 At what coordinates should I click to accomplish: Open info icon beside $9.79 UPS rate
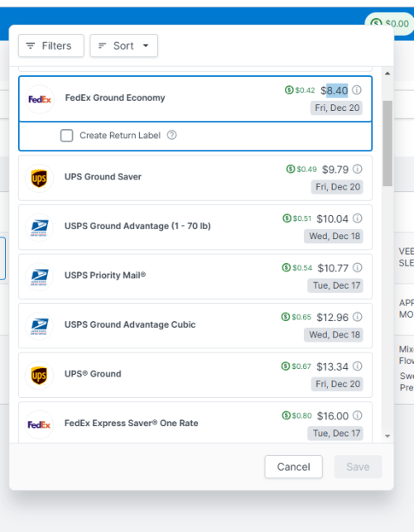click(x=358, y=169)
